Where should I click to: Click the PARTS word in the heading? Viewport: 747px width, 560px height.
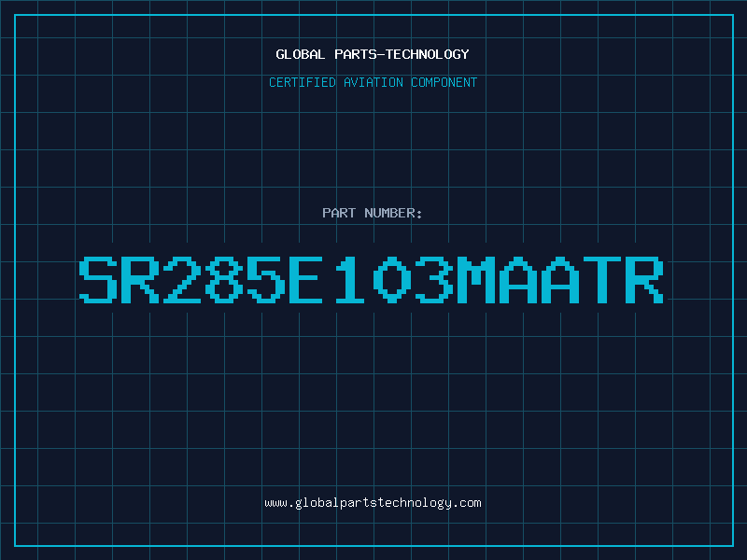pyautogui.click(x=356, y=54)
